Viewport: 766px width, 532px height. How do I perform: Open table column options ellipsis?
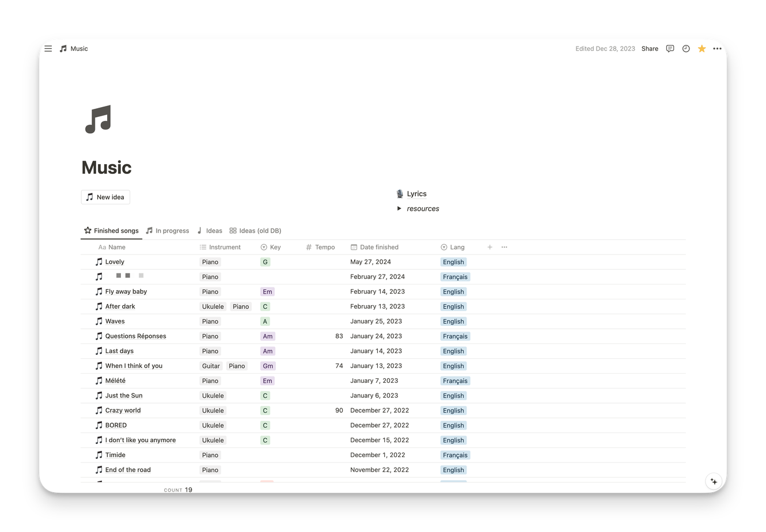click(505, 247)
